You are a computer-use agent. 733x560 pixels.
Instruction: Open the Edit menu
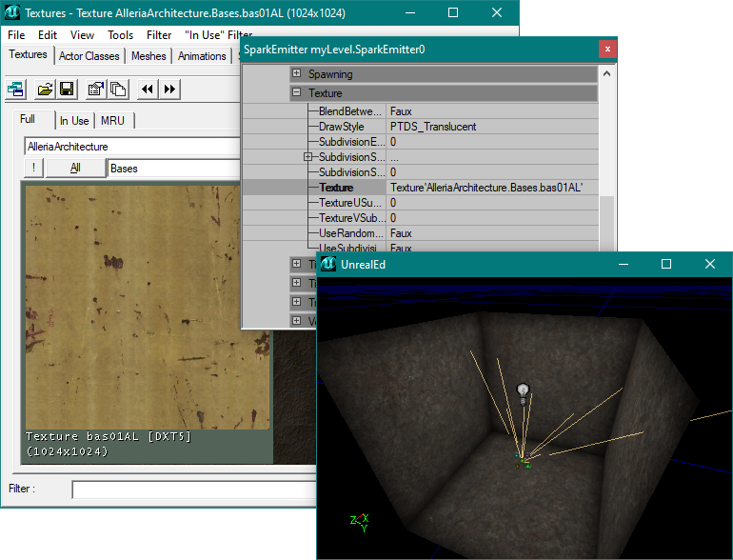click(x=48, y=35)
